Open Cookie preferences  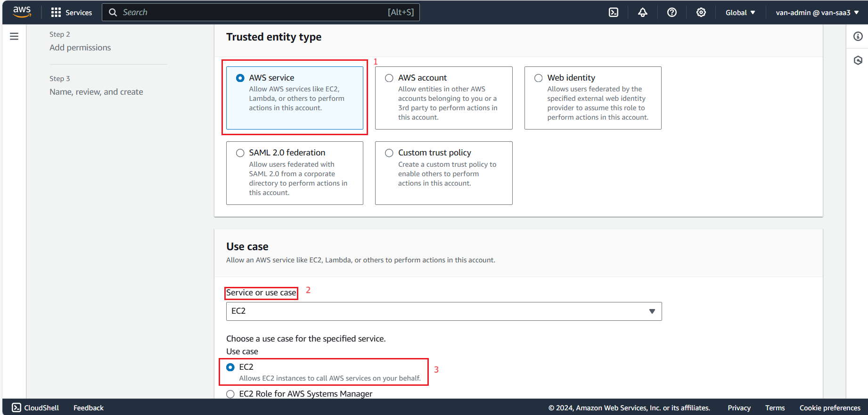(830, 408)
